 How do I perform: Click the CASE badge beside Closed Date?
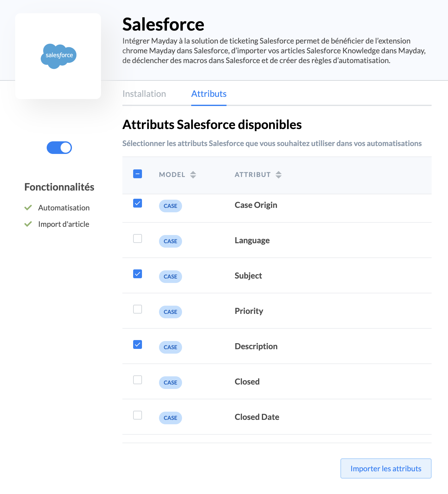[170, 418]
